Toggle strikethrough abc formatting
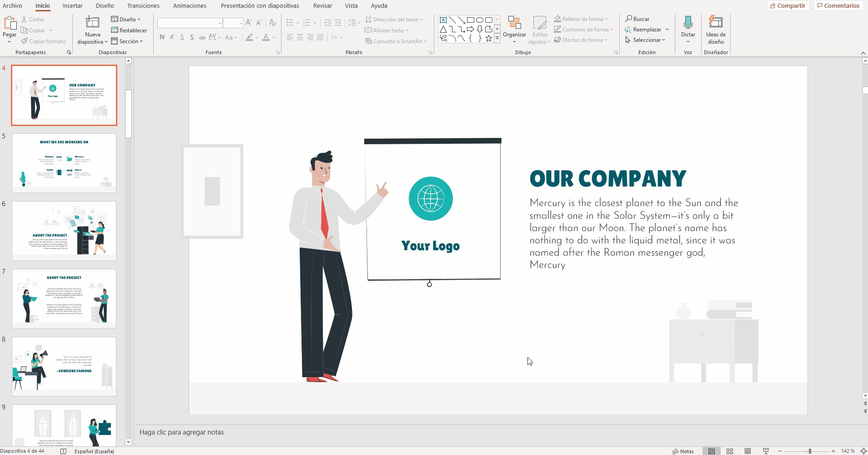Viewport: 868px width, 455px height. point(202,37)
